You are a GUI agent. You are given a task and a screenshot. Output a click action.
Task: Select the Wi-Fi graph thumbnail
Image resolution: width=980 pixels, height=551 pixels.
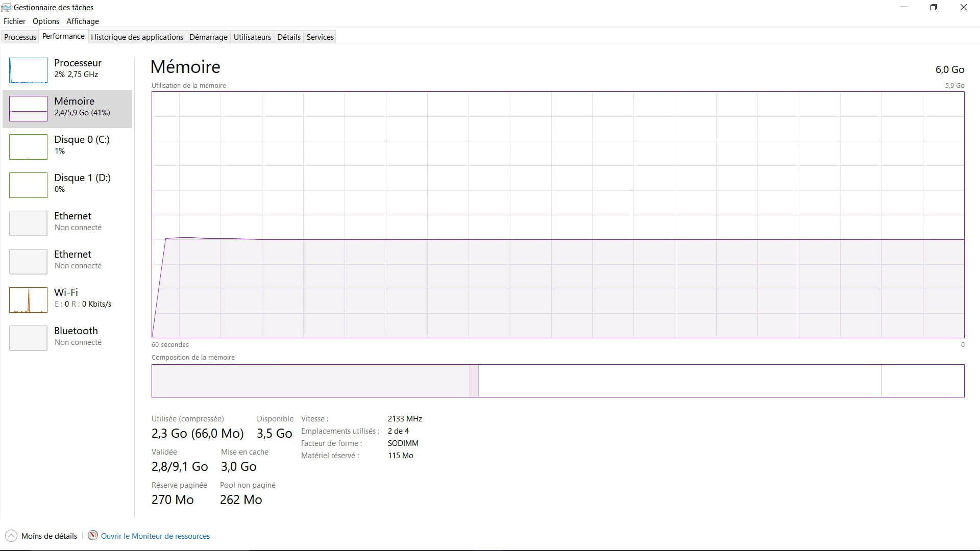click(x=28, y=300)
